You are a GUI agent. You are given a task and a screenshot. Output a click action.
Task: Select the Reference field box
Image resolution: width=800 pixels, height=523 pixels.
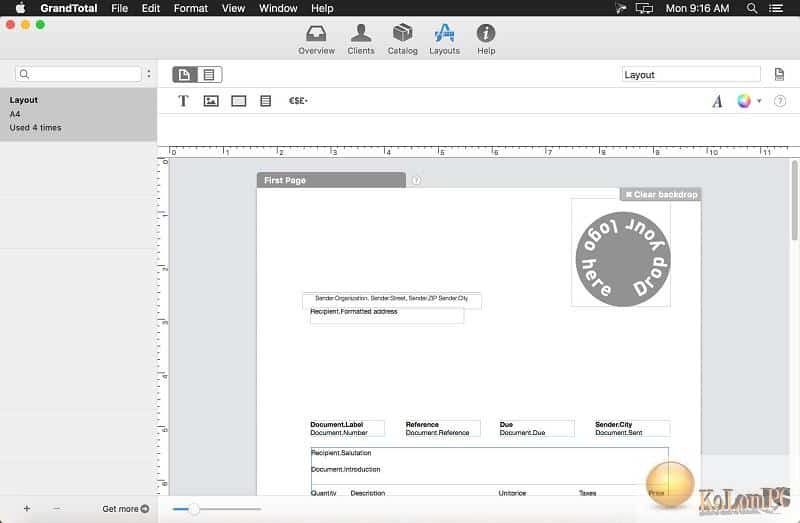pyautogui.click(x=442, y=429)
